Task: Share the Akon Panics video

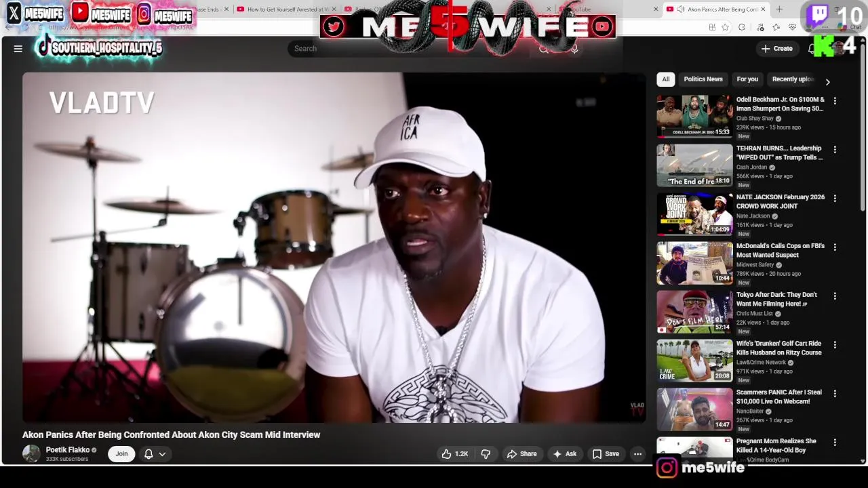Action: point(521,454)
